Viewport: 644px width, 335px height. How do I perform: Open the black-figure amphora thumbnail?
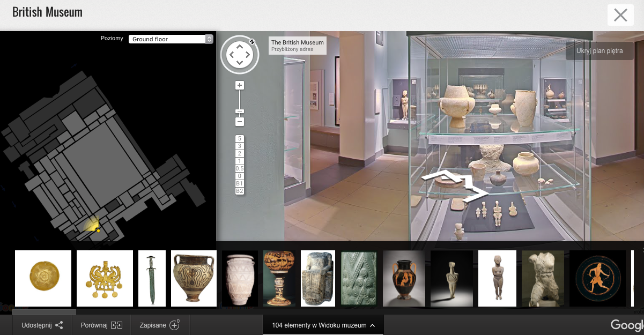(404, 278)
